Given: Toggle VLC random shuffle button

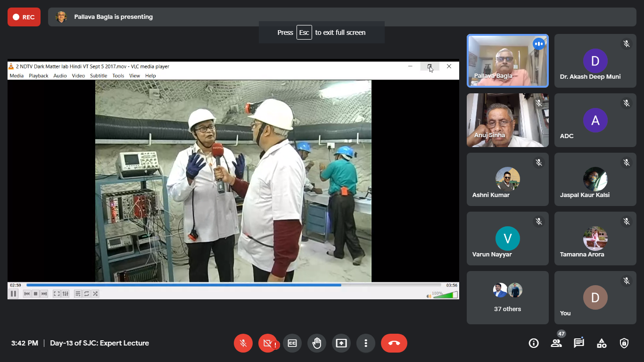Looking at the screenshot, I should [95, 294].
